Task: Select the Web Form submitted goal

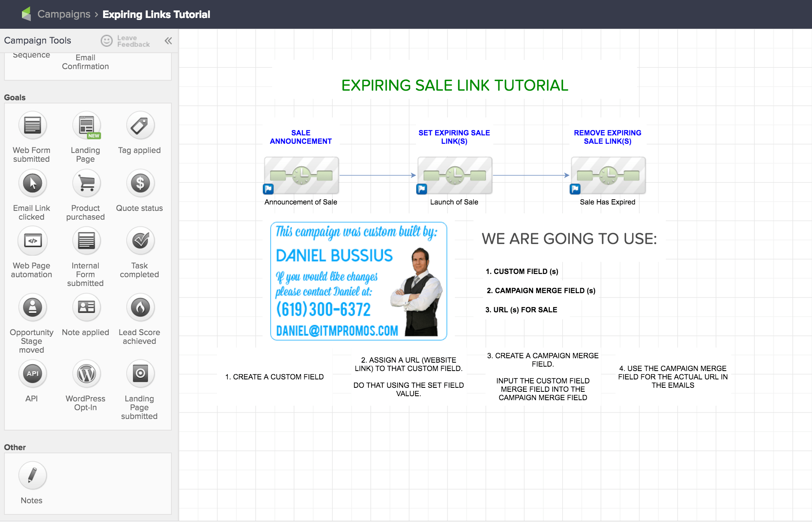Action: [32, 125]
